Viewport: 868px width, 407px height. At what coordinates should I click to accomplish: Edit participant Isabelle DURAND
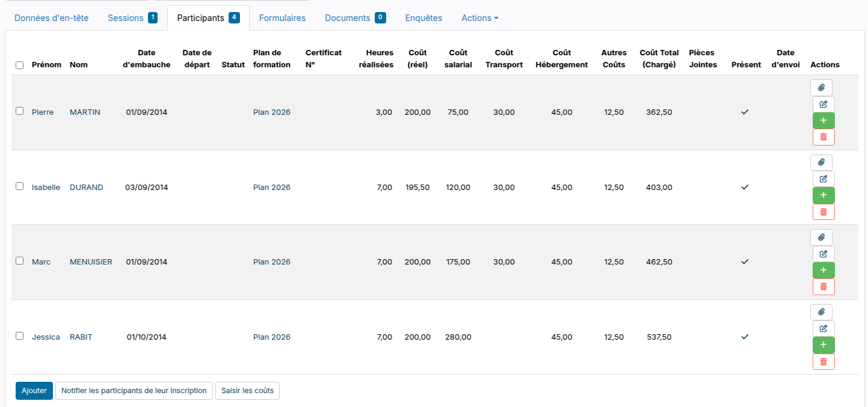click(823, 179)
